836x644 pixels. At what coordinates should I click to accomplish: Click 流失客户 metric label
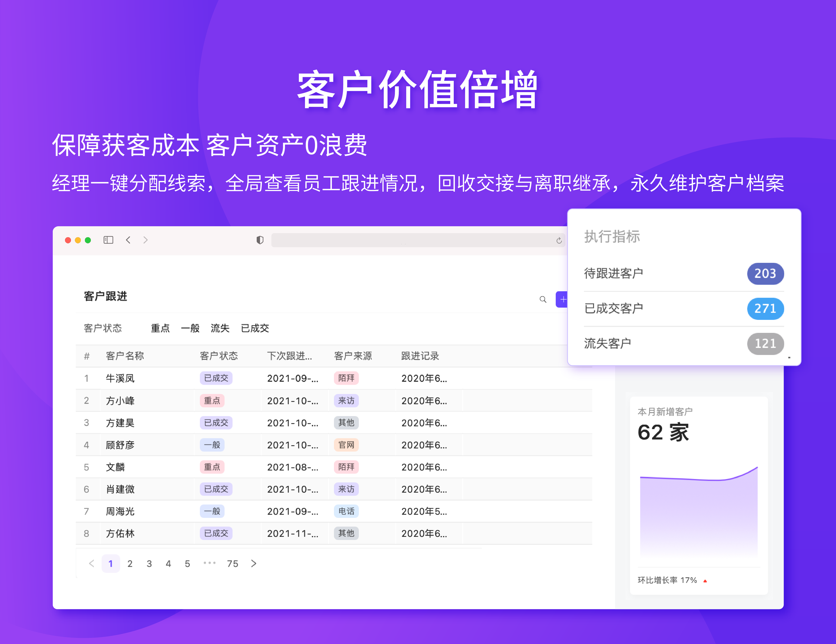coord(608,343)
